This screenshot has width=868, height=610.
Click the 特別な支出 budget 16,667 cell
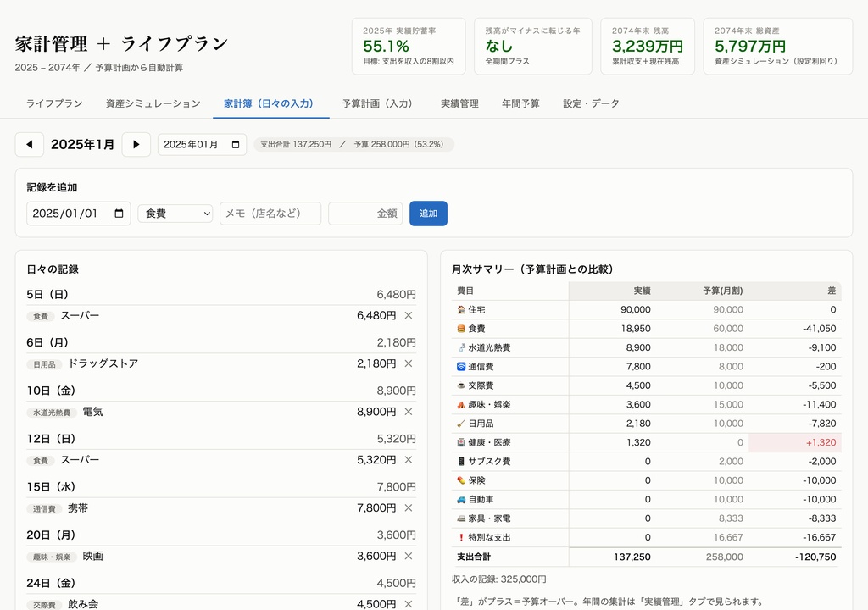click(703, 537)
